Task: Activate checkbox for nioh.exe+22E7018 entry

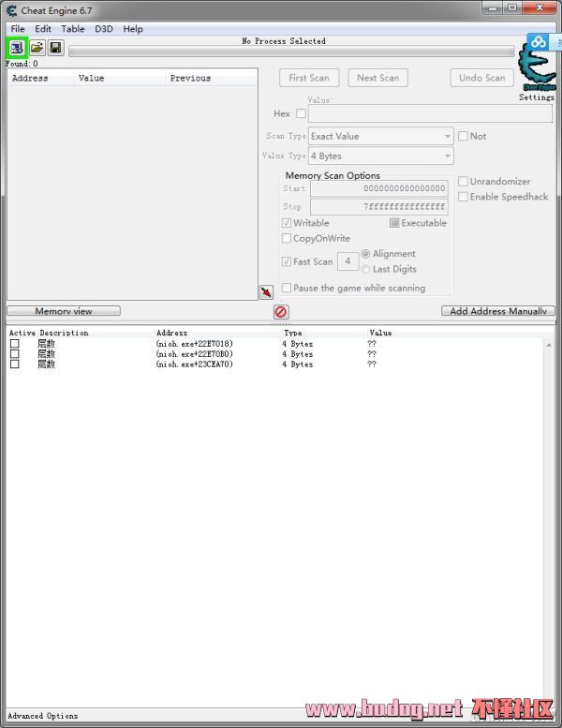Action: point(15,344)
